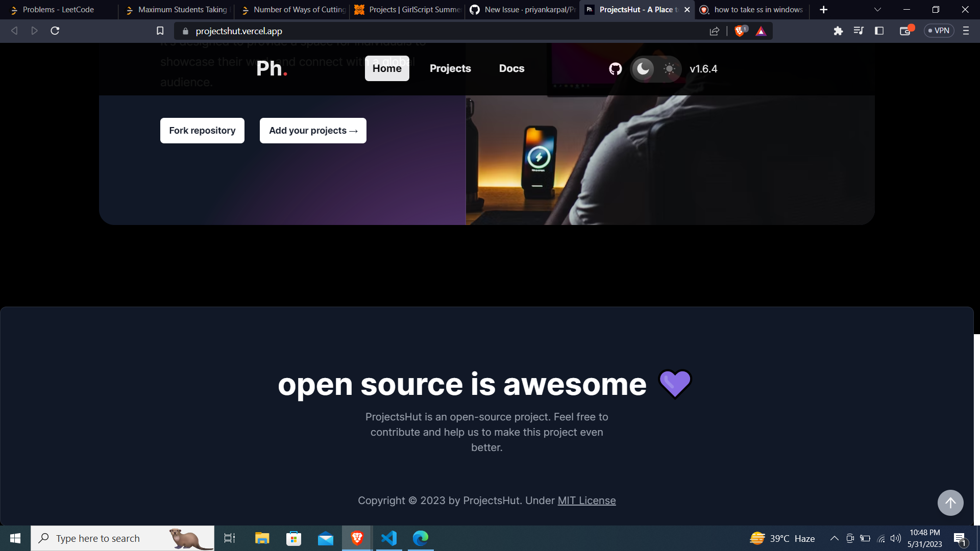Open Brave Rewards triangle icon
Image resolution: width=980 pixels, height=551 pixels.
pos(761,31)
